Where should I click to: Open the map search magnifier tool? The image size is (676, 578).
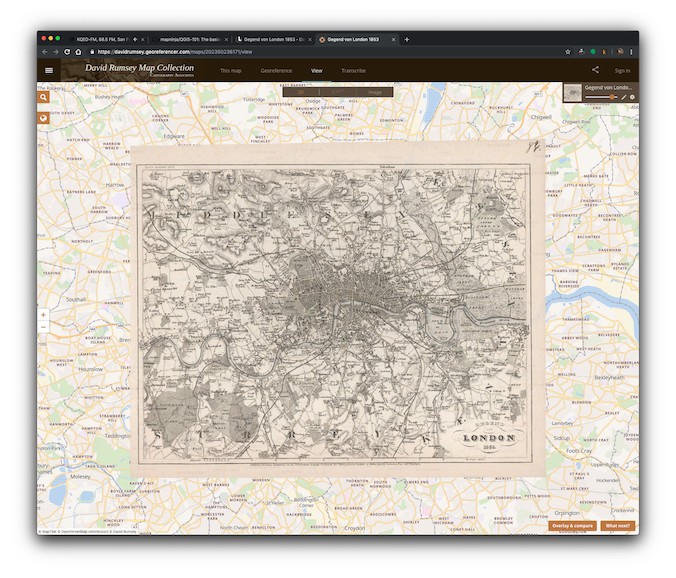pos(43,97)
